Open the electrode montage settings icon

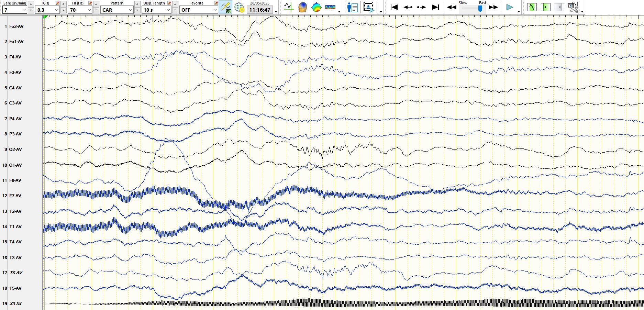pos(239,7)
